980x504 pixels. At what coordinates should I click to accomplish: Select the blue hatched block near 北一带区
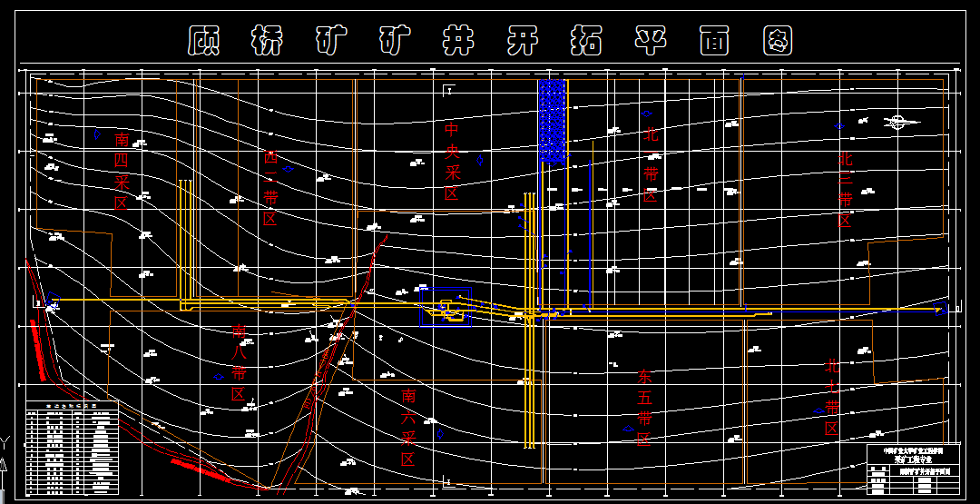(x=554, y=122)
